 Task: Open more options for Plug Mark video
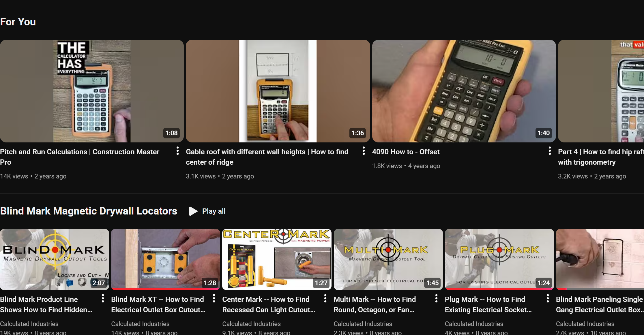click(548, 298)
